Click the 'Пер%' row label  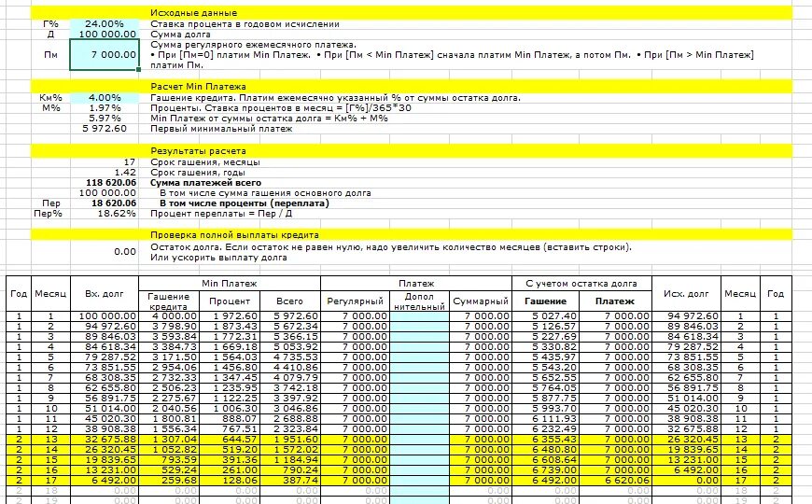49,214
